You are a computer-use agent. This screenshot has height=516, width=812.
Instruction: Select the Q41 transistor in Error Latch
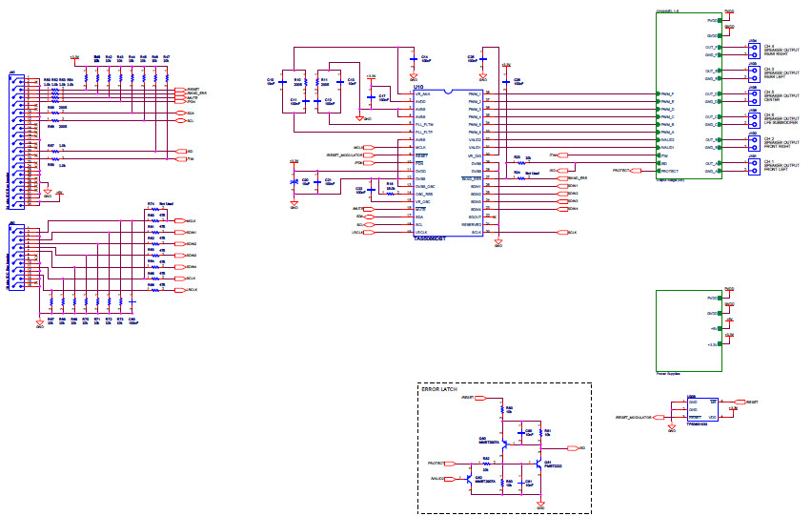coord(540,465)
